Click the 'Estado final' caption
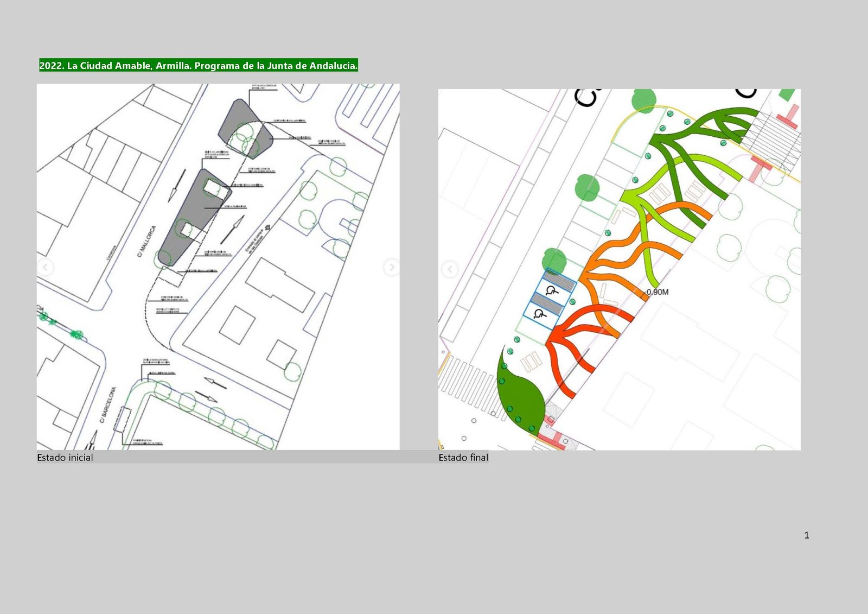The height and width of the screenshot is (614, 868). coord(463,458)
